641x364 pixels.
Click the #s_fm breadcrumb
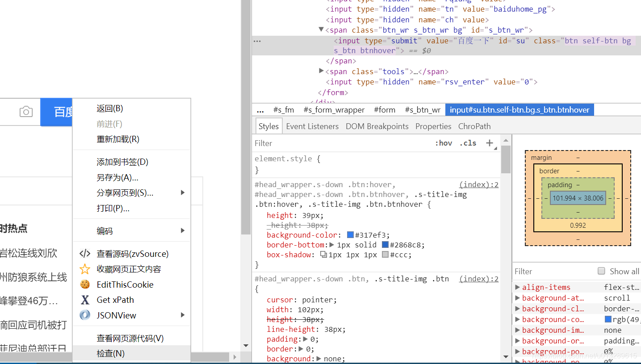[283, 110]
